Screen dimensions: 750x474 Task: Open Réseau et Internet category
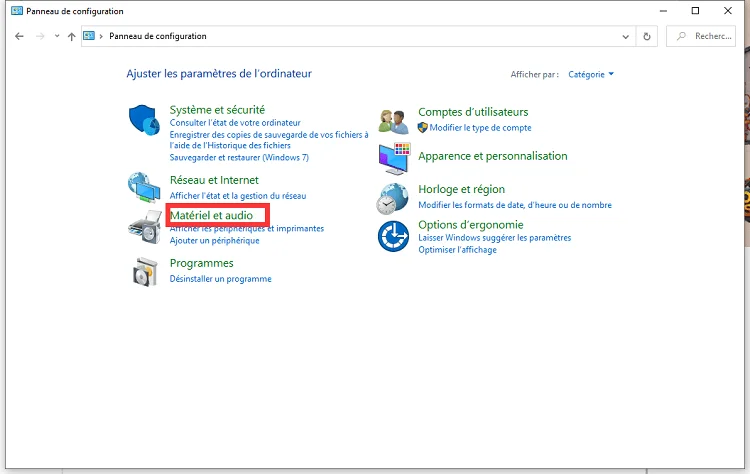pos(214,180)
